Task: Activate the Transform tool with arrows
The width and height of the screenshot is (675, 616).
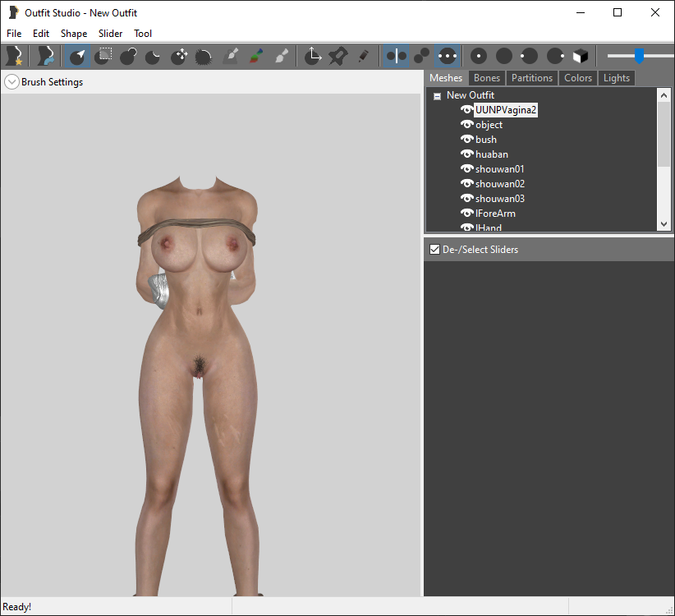Action: (x=313, y=56)
